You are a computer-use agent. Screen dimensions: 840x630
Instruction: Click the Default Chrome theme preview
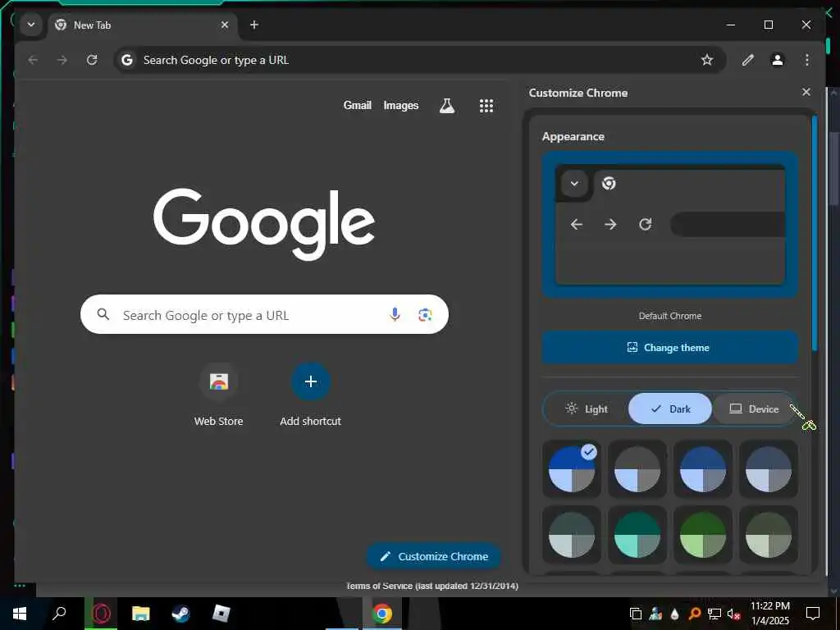point(669,225)
